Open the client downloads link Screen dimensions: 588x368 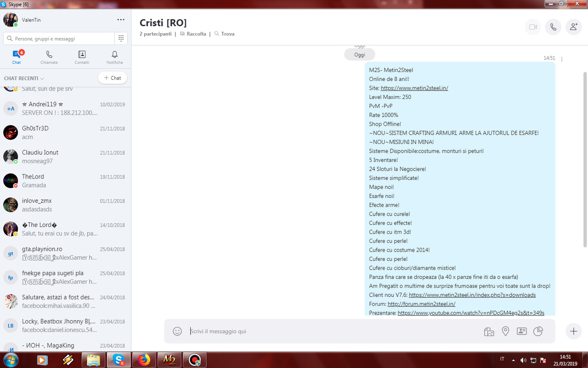pyautogui.click(x=472, y=295)
